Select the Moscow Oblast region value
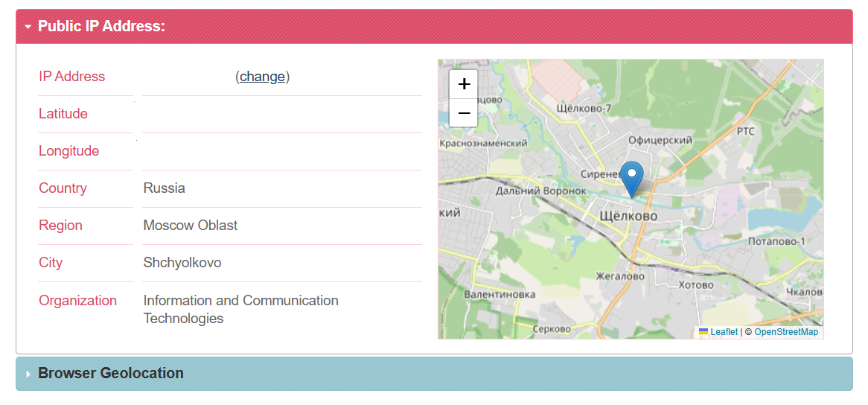The width and height of the screenshot is (868, 405). click(x=191, y=226)
